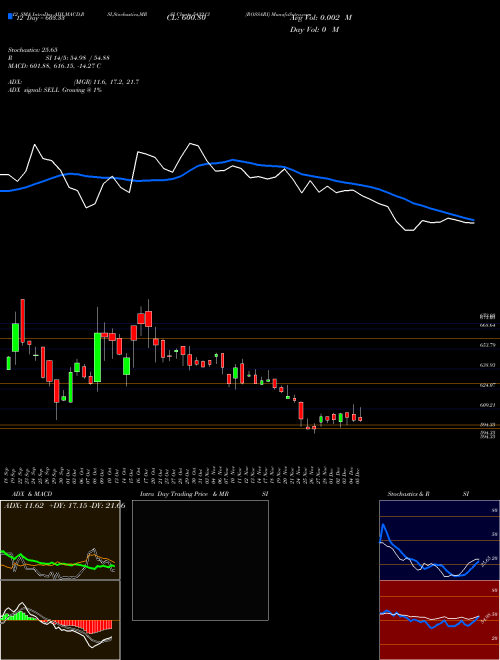
Task: Click the 624.07 price axis label
Action: coord(488,385)
